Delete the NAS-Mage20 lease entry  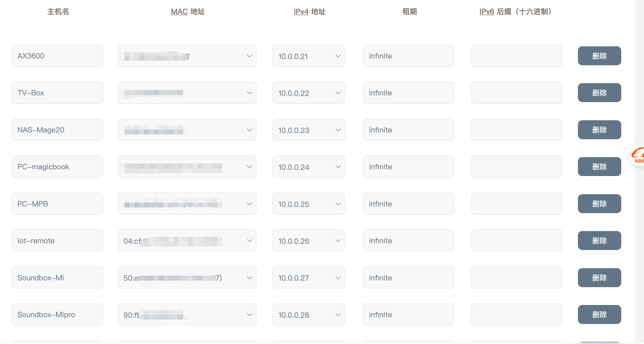coord(599,130)
